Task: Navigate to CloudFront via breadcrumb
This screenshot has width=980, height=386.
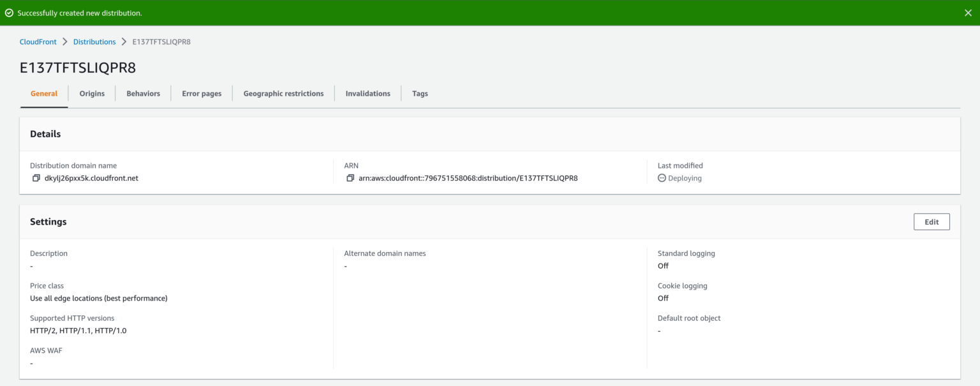Action: tap(38, 41)
